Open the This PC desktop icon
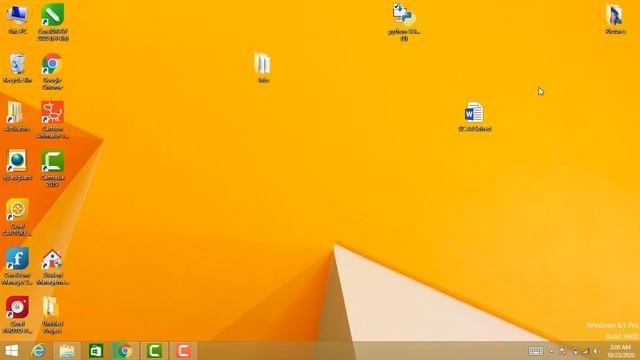This screenshot has height=360, width=640. click(x=17, y=19)
